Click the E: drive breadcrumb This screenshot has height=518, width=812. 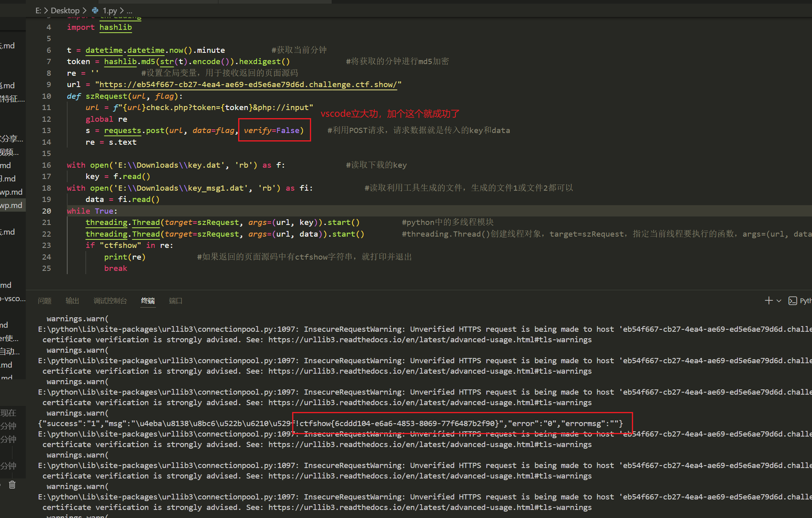[x=38, y=10]
